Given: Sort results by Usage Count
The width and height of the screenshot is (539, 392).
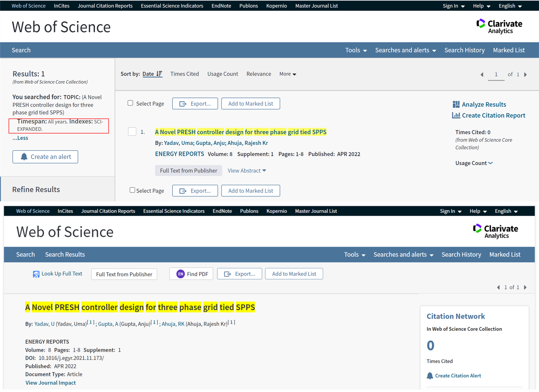Looking at the screenshot, I should pyautogui.click(x=223, y=74).
